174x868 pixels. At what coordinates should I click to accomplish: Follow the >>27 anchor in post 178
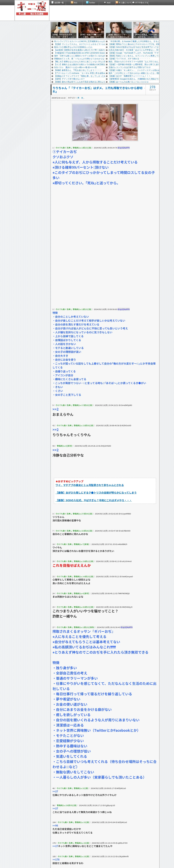pyautogui.click(x=55, y=846)
